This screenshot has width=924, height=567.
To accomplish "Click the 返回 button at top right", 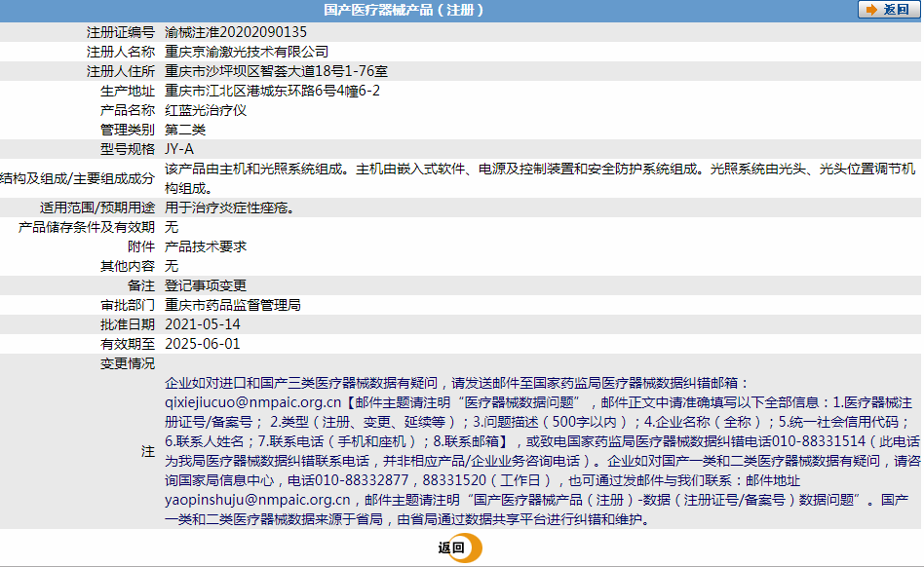I will (x=888, y=10).
